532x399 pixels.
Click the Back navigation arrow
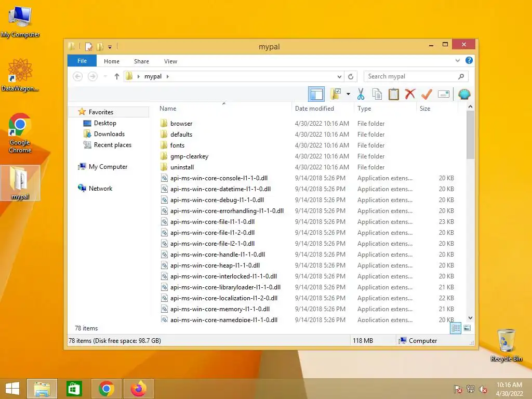(x=78, y=77)
